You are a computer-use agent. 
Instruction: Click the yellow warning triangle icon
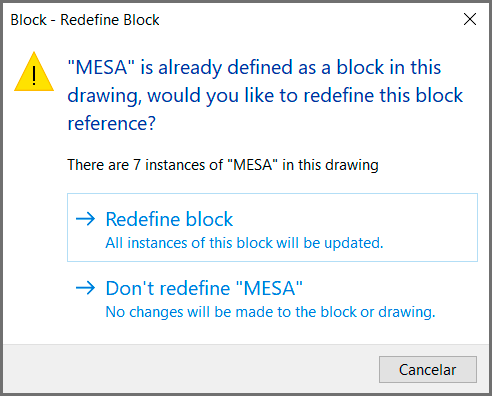[x=34, y=72]
